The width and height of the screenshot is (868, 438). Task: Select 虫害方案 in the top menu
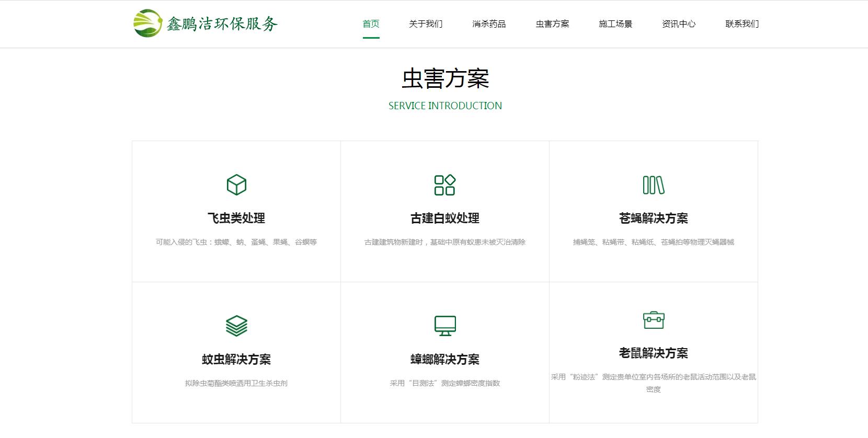pyautogui.click(x=552, y=24)
